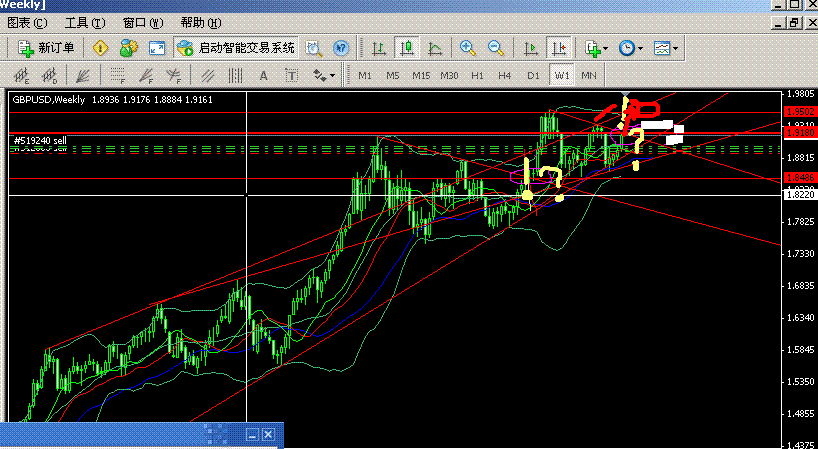Click the 1.6340 price scale value
818x449 pixels.
(801, 318)
